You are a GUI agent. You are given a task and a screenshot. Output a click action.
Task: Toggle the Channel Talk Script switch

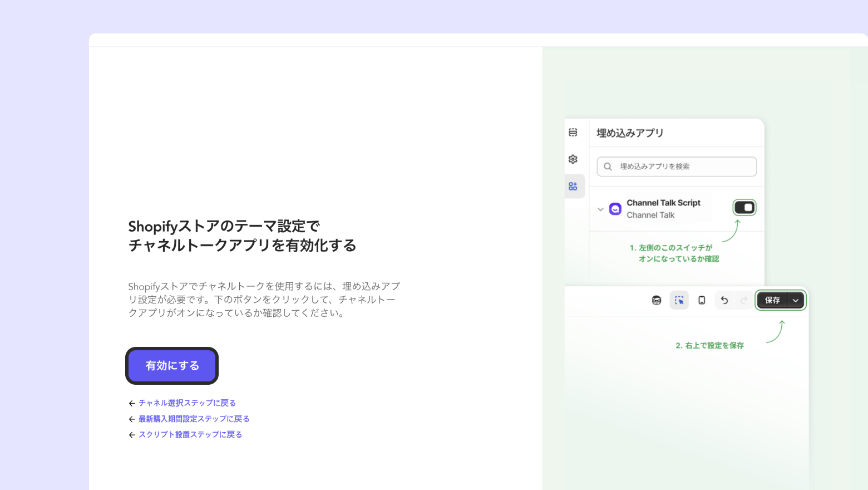(x=744, y=208)
